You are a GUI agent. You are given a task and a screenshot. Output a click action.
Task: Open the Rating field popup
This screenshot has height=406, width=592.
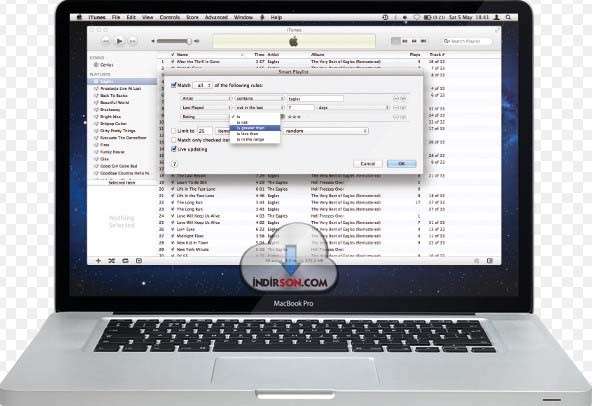pos(205,117)
